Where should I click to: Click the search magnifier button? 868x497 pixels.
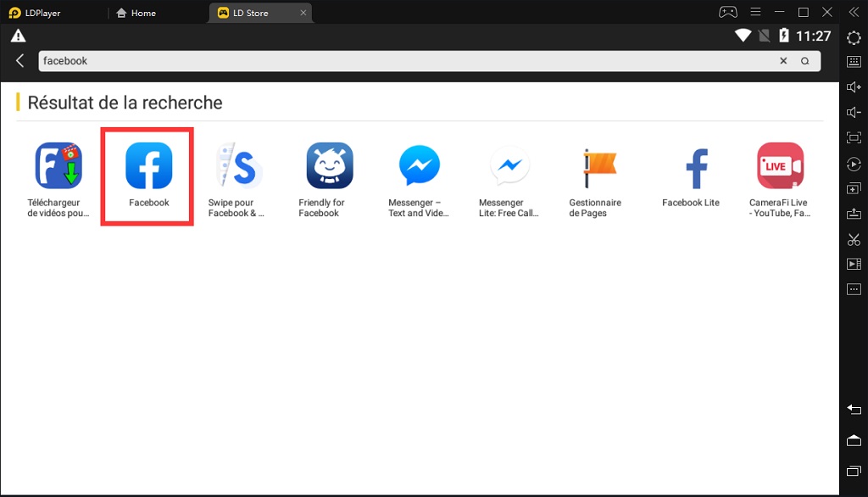tap(804, 60)
